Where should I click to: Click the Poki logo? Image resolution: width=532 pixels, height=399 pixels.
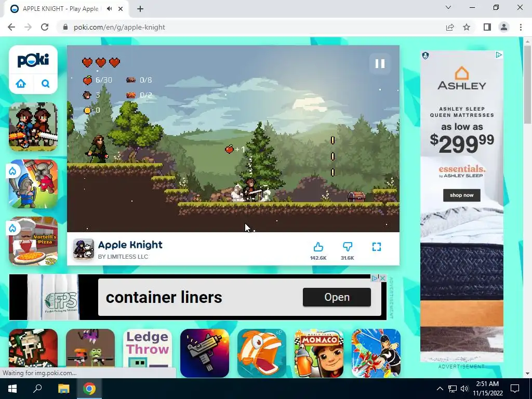pyautogui.click(x=33, y=60)
